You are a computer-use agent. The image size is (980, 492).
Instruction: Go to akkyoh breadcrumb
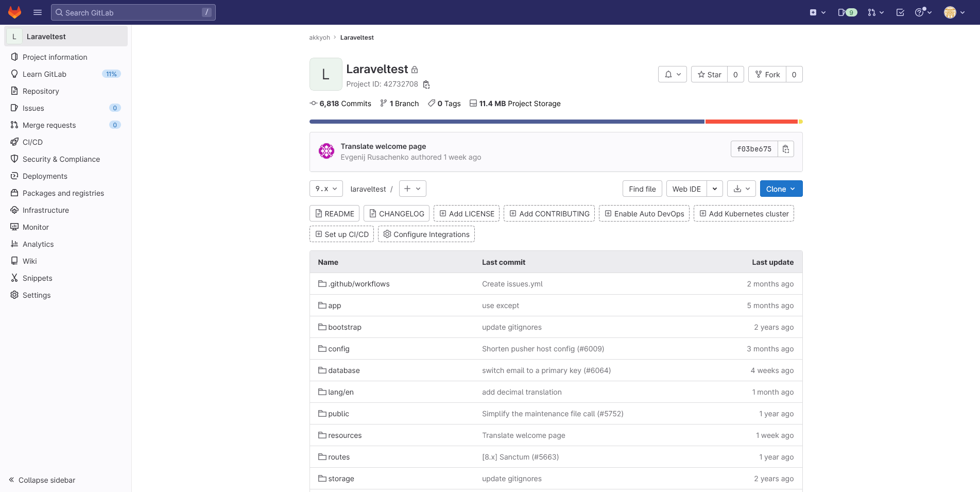click(x=319, y=38)
